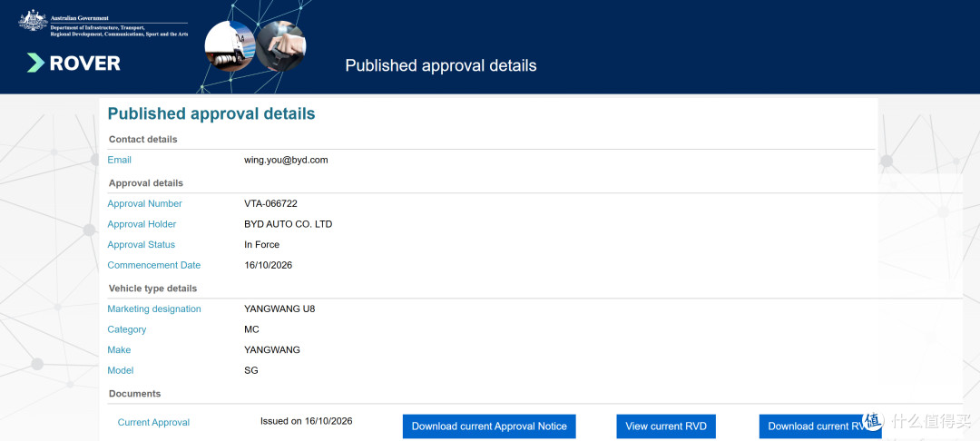
Task: Click the Vehicle type details heading
Action: (x=153, y=289)
